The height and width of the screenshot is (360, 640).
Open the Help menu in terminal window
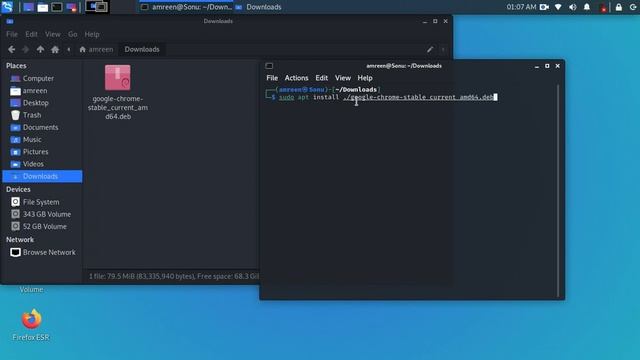click(x=365, y=78)
